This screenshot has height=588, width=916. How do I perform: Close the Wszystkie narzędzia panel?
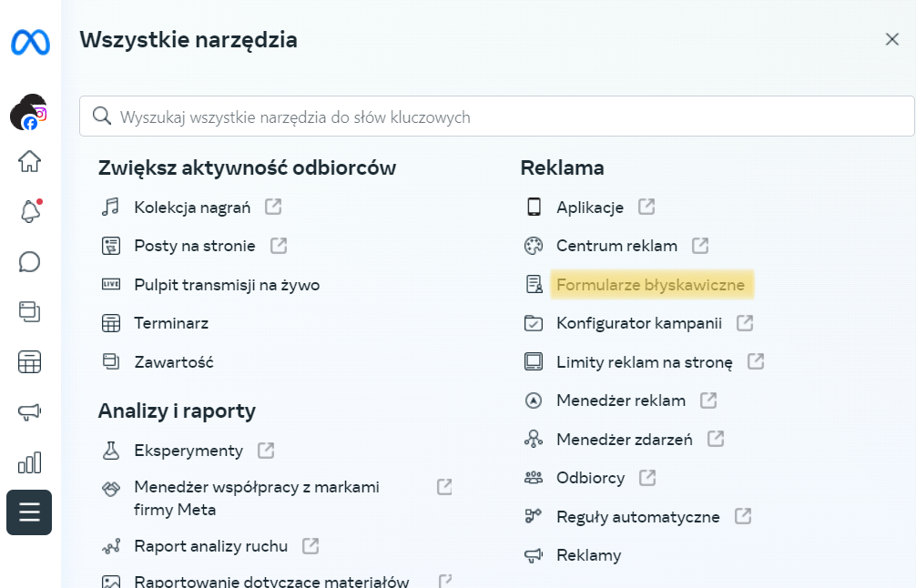[x=892, y=39]
